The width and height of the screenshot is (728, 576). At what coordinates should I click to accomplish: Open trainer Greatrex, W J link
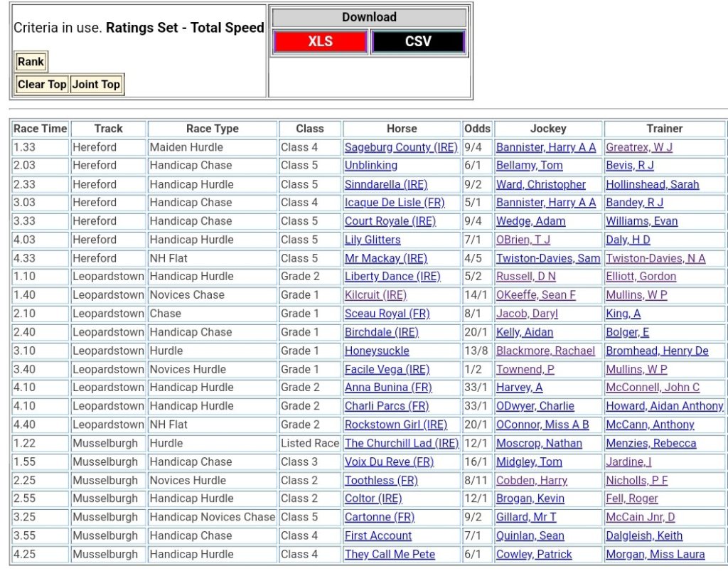tap(638, 147)
